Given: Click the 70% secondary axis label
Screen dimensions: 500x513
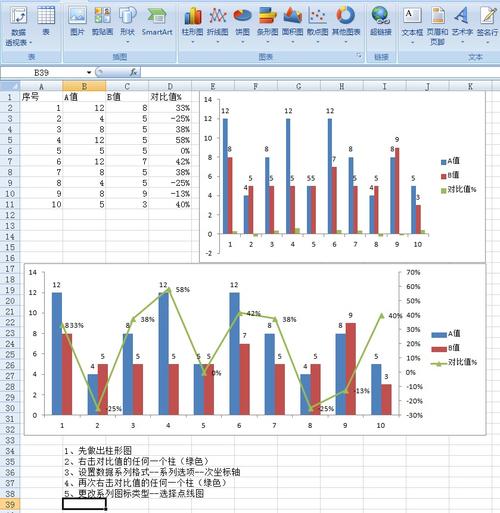Looking at the screenshot, I should click(413, 273).
